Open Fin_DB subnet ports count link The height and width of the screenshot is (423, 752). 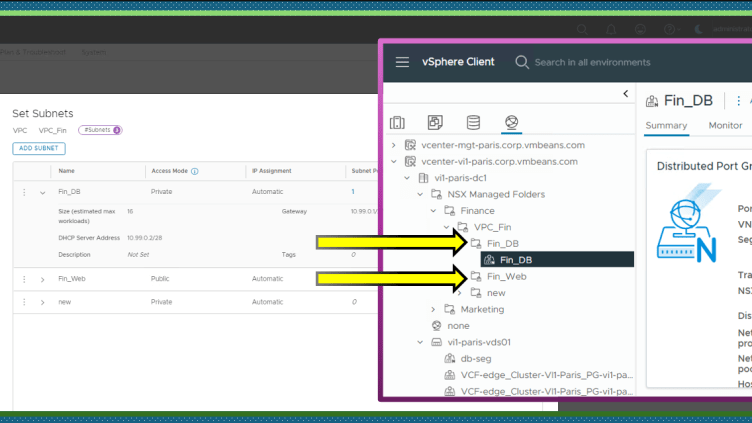[352, 191]
